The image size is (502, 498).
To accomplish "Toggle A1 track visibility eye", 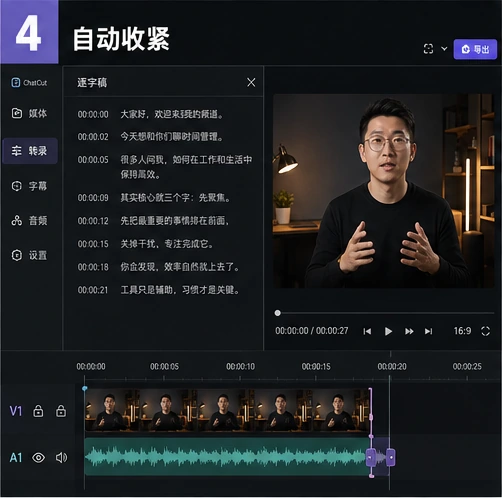I will click(38, 458).
